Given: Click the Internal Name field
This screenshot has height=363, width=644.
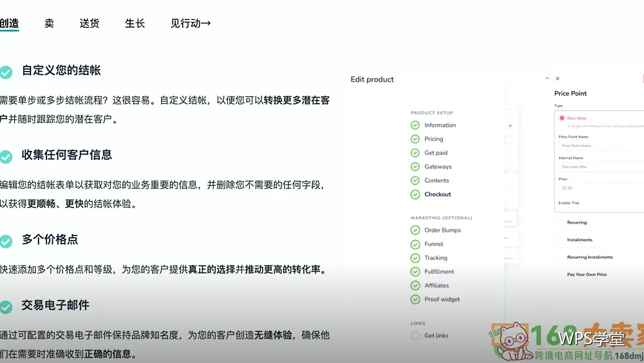Looking at the screenshot, I should 601,167.
